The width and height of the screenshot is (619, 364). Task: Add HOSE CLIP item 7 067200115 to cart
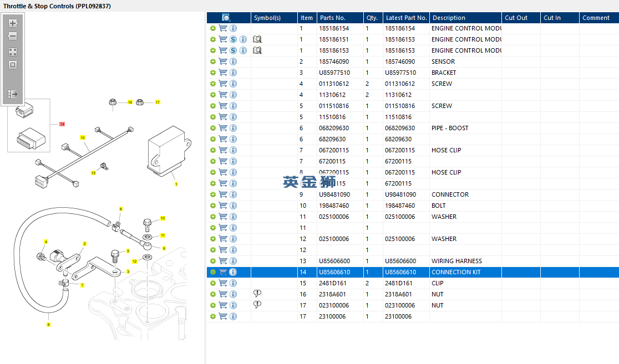coord(223,150)
